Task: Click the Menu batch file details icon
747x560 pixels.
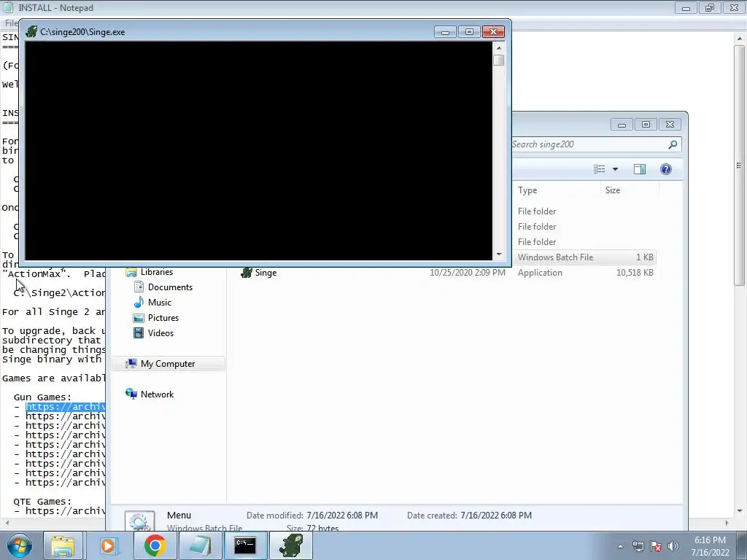Action: [x=139, y=521]
